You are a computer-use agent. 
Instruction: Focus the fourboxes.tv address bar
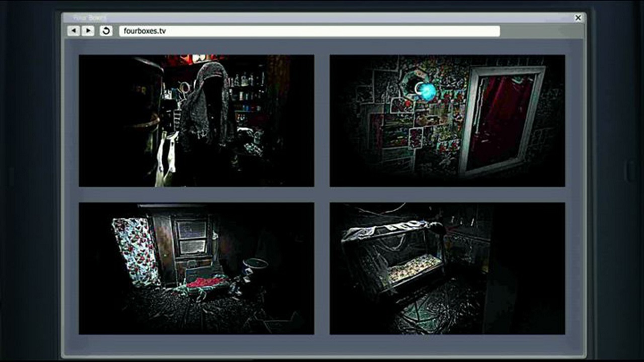click(309, 31)
